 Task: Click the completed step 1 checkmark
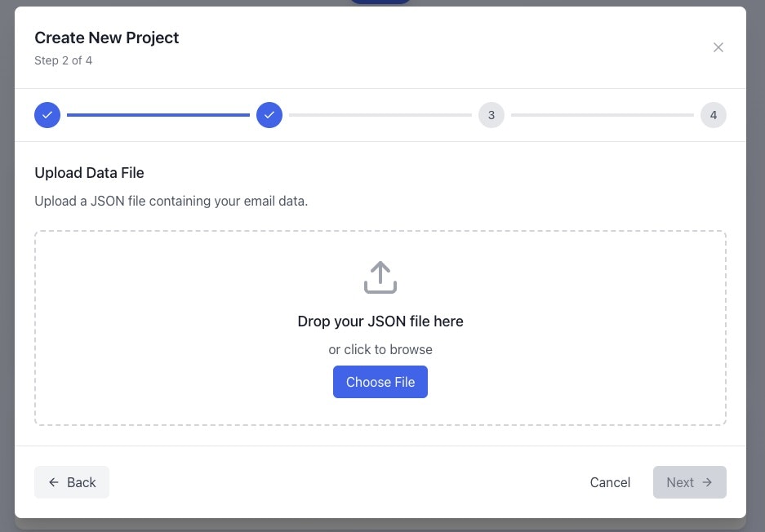click(x=47, y=115)
